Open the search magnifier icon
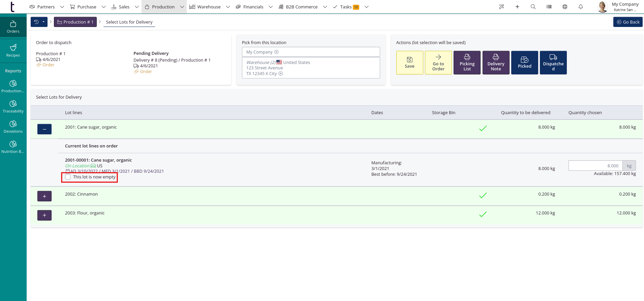This screenshot has height=301, width=644. 533,7
